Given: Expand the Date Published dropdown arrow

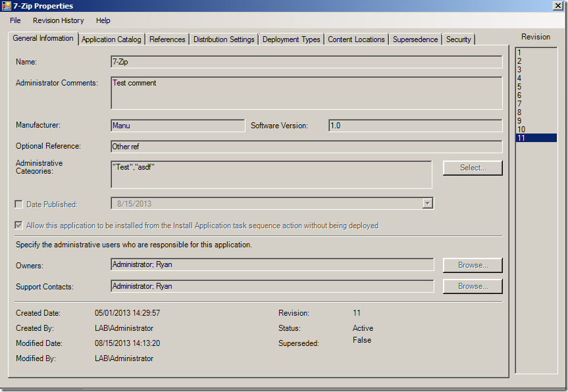Looking at the screenshot, I should pos(427,203).
